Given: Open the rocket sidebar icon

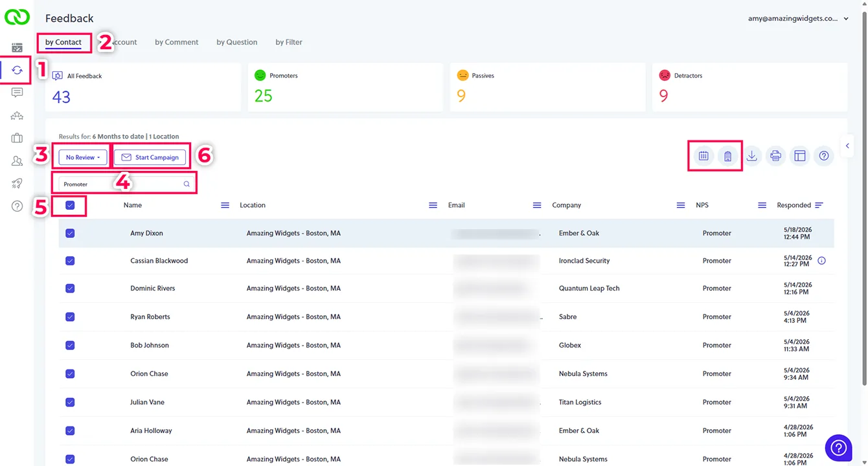Looking at the screenshot, I should 17,184.
